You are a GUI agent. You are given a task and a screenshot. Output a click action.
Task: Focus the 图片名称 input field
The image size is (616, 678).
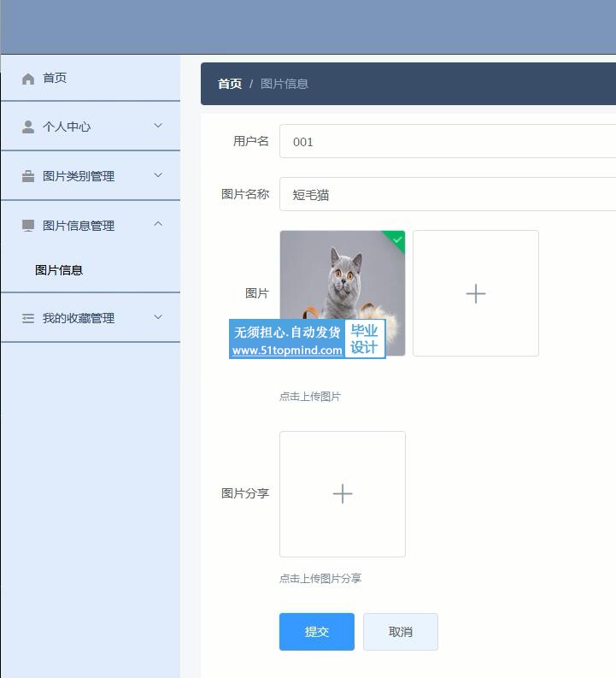click(448, 194)
